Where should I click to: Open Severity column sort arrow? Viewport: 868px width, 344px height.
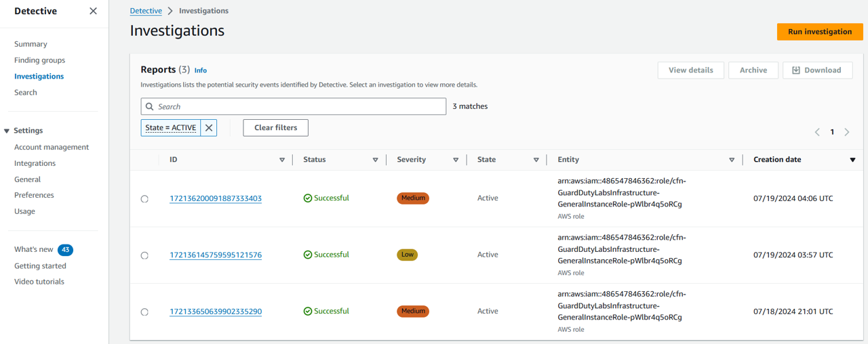pos(456,160)
